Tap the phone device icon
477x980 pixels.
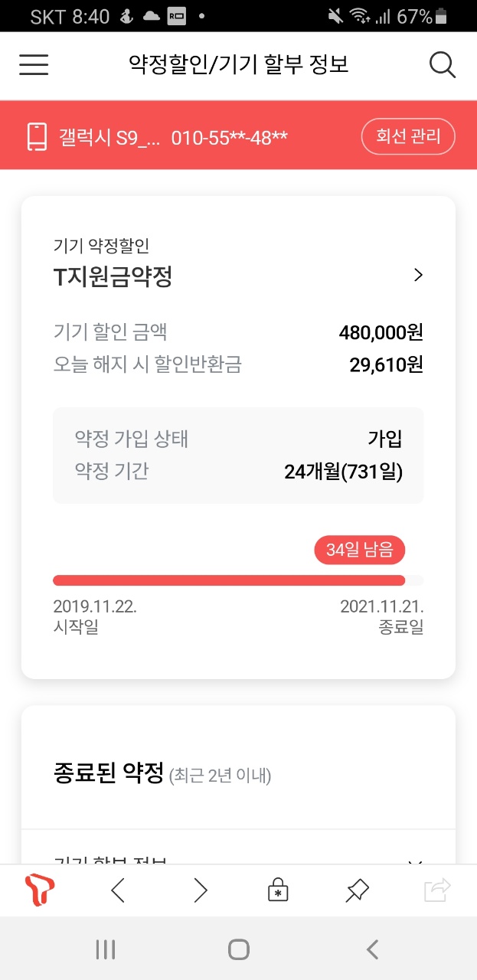(37, 137)
